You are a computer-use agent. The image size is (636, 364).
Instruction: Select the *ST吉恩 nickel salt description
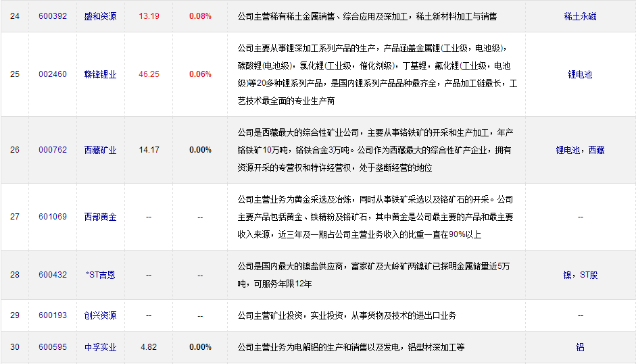(374, 275)
